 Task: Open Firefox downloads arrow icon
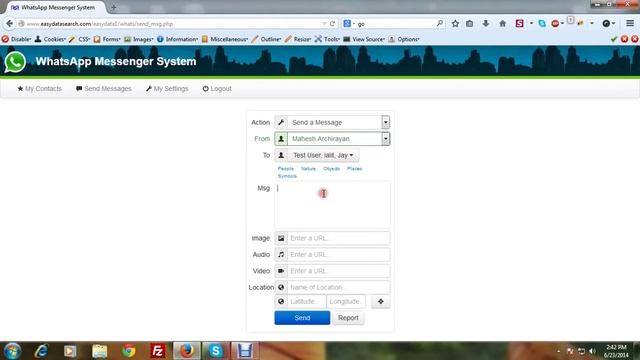(486, 24)
